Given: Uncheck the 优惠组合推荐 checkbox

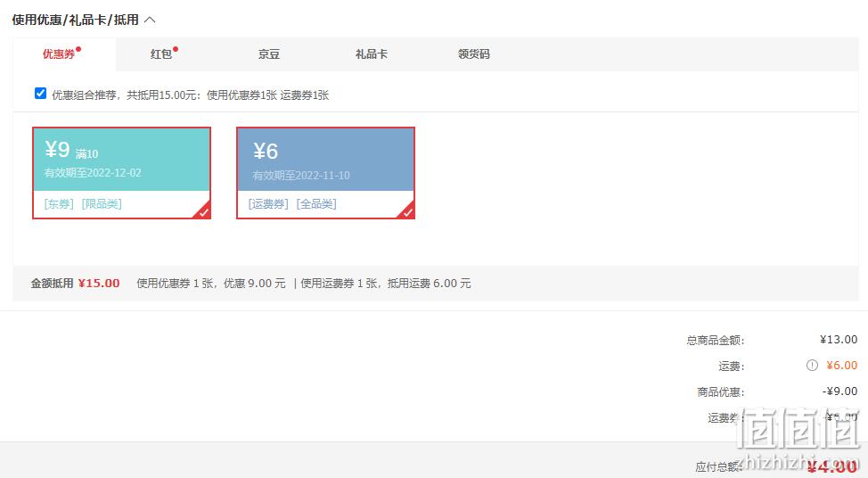Looking at the screenshot, I should point(40,93).
